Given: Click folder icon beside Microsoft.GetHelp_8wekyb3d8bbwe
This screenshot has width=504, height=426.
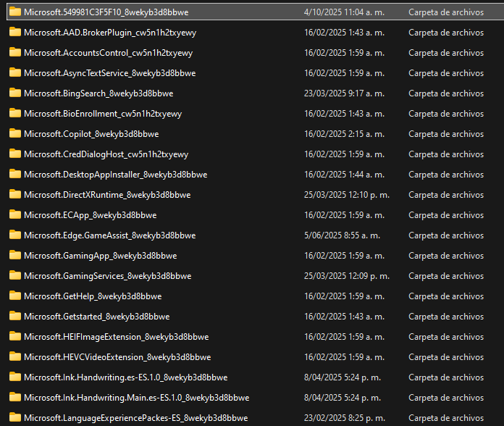Looking at the screenshot, I should [x=14, y=296].
